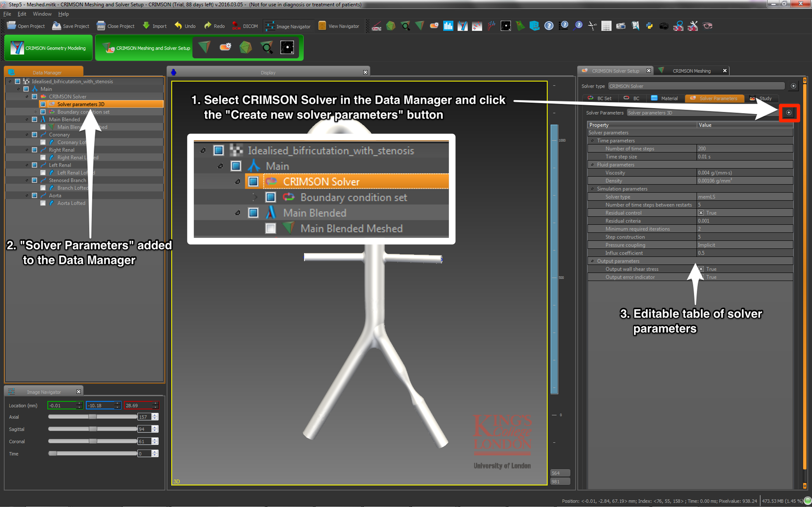Viewport: 812px width, 507px height.
Task: Click the Logging view icon
Action: tap(606, 26)
